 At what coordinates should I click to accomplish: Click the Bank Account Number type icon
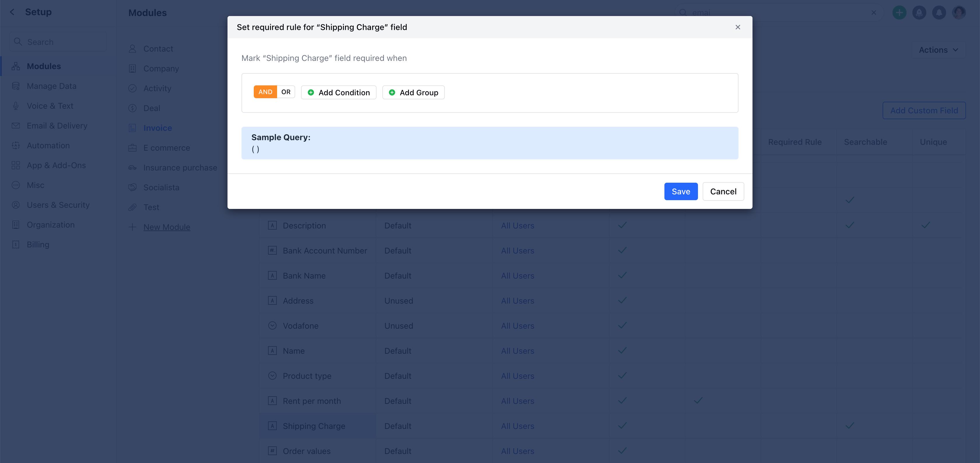(x=272, y=250)
